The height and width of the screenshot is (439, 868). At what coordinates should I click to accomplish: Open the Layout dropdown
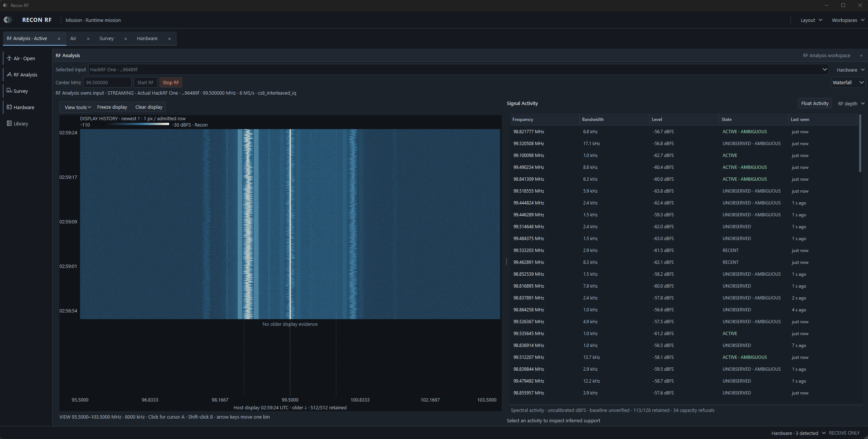coord(811,20)
